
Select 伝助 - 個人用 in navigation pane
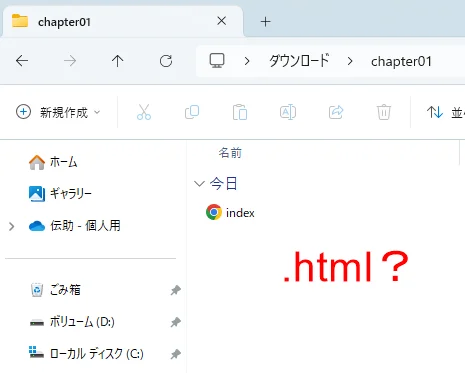point(85,226)
